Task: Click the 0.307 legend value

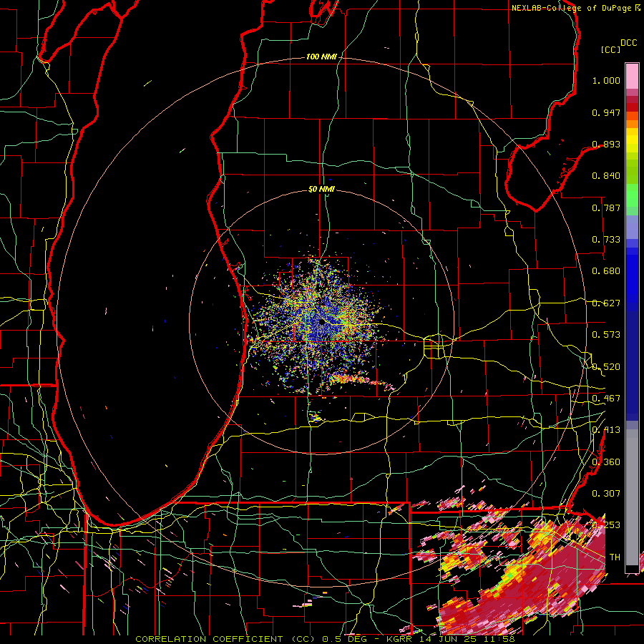Action: [606, 493]
